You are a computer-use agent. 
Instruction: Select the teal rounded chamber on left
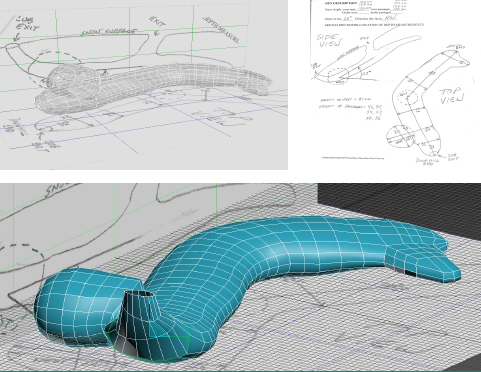click(x=87, y=307)
